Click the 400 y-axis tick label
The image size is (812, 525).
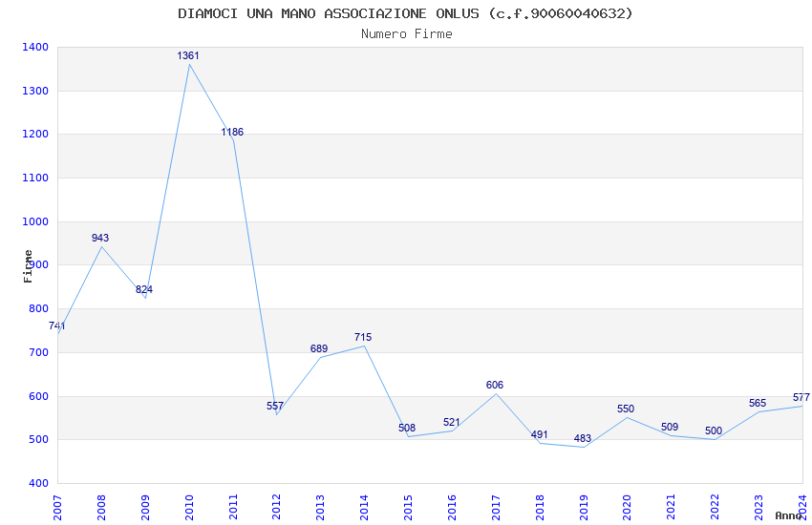click(38, 483)
